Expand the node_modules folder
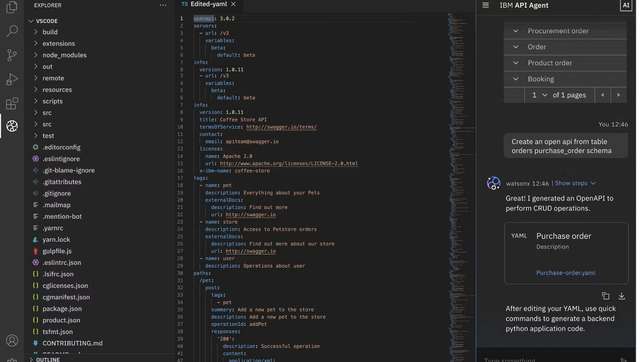Image resolution: width=644 pixels, height=362 pixels. [x=64, y=55]
